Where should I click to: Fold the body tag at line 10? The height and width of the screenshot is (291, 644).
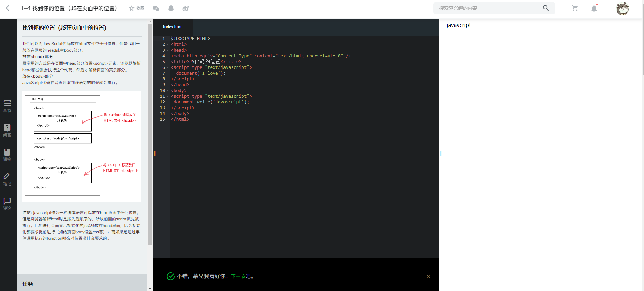tap(168, 91)
